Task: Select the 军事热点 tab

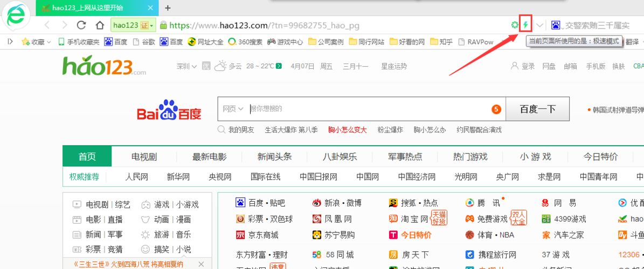Action: [405, 156]
